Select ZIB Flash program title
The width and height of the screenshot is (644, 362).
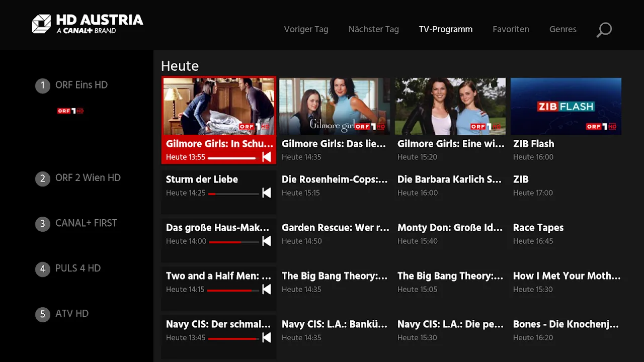click(x=533, y=144)
